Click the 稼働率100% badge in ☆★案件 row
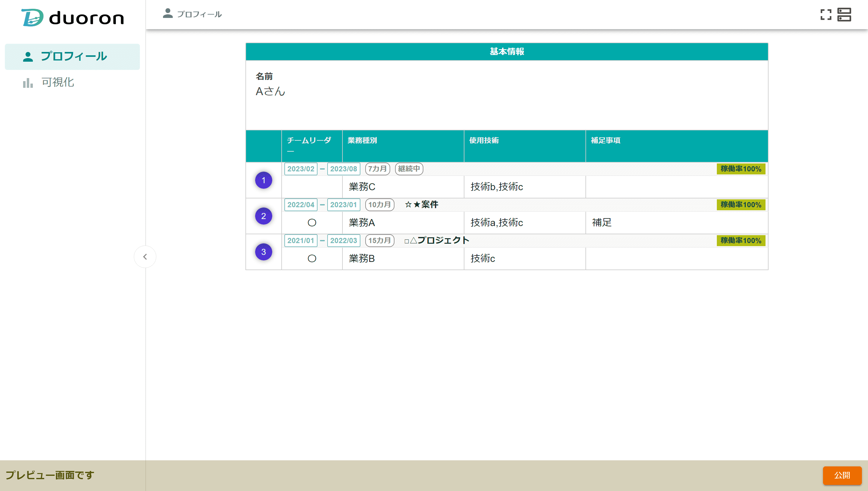Image resolution: width=868 pixels, height=491 pixels. [x=741, y=205]
